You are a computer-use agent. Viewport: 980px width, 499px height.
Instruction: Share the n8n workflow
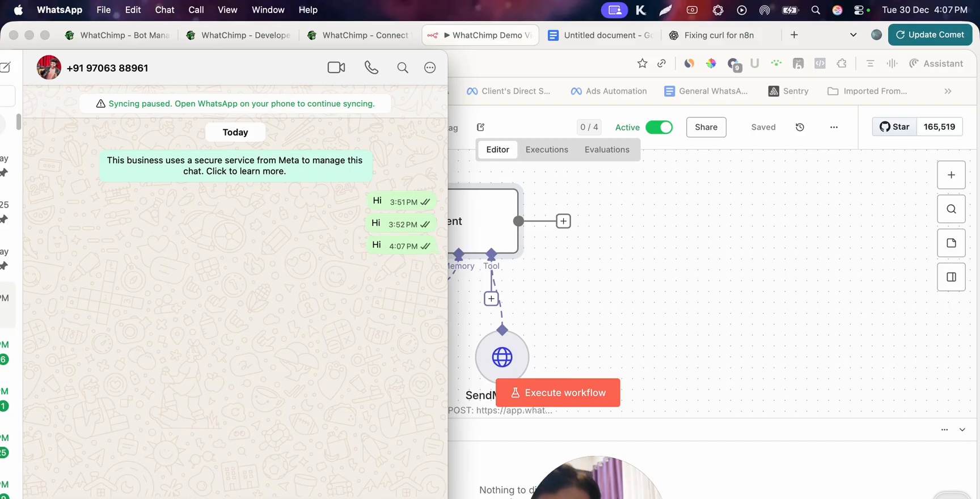tap(706, 127)
